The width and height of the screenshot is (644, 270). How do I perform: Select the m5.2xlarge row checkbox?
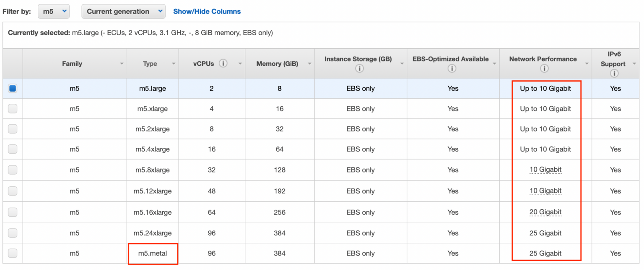click(x=13, y=129)
